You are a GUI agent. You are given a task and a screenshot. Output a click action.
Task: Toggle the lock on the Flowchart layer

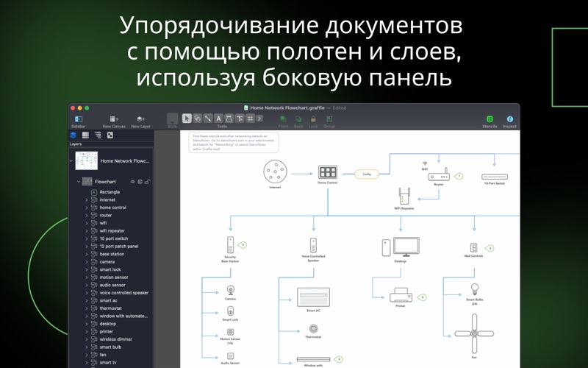point(148,182)
